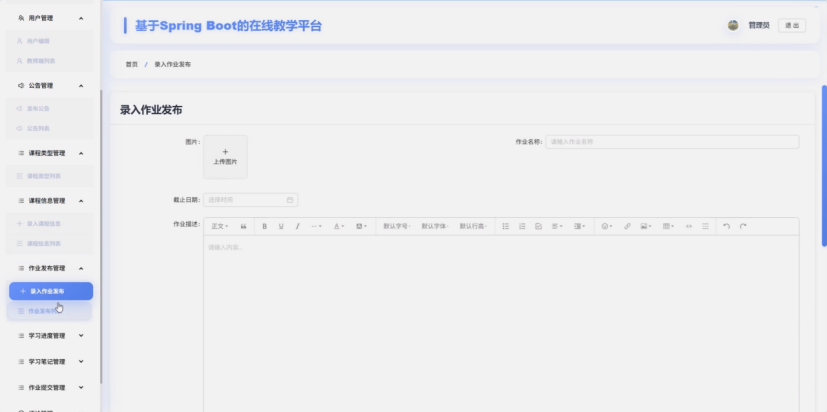Click the 退出 logout button
Screen dimensions: 827x412
[792, 25]
